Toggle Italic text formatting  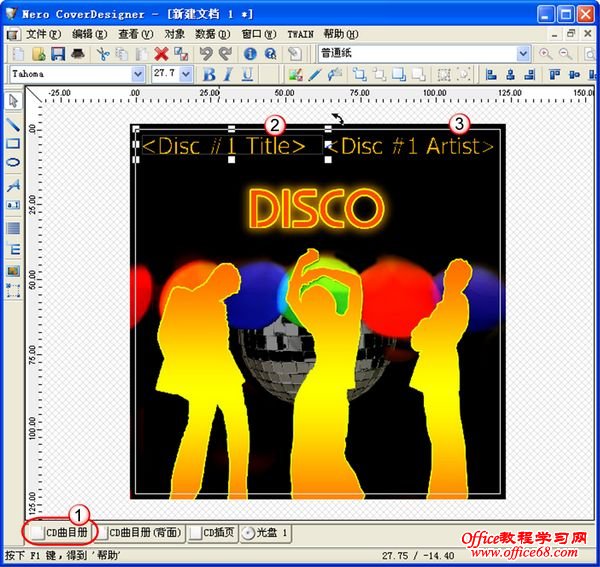pos(228,75)
